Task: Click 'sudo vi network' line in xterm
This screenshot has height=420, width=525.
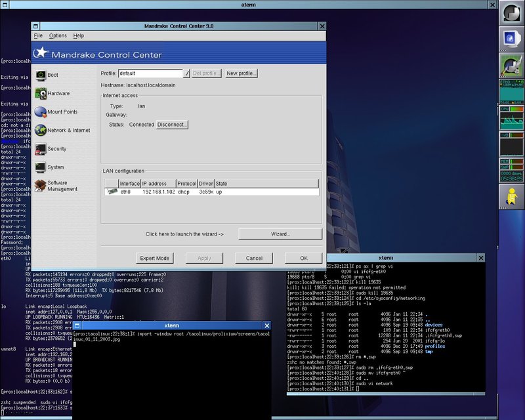Action: pyautogui.click(x=374, y=383)
